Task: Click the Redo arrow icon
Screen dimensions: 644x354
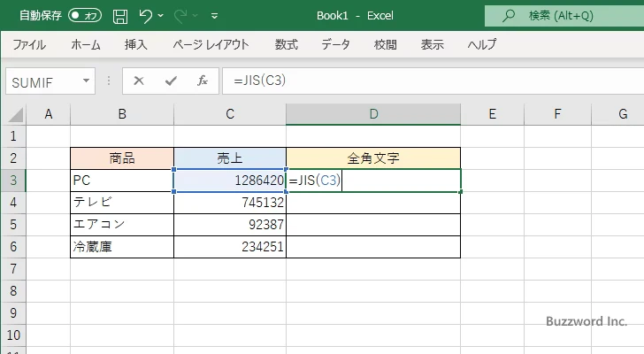Action: [x=180, y=16]
